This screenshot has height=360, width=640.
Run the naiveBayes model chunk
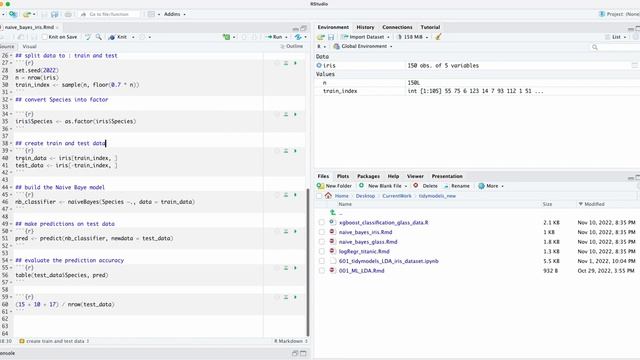click(295, 195)
